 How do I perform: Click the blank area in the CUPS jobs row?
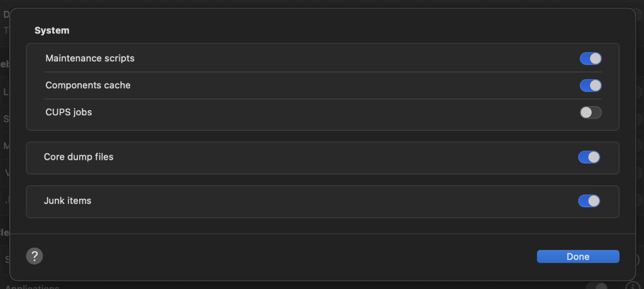pos(328,113)
